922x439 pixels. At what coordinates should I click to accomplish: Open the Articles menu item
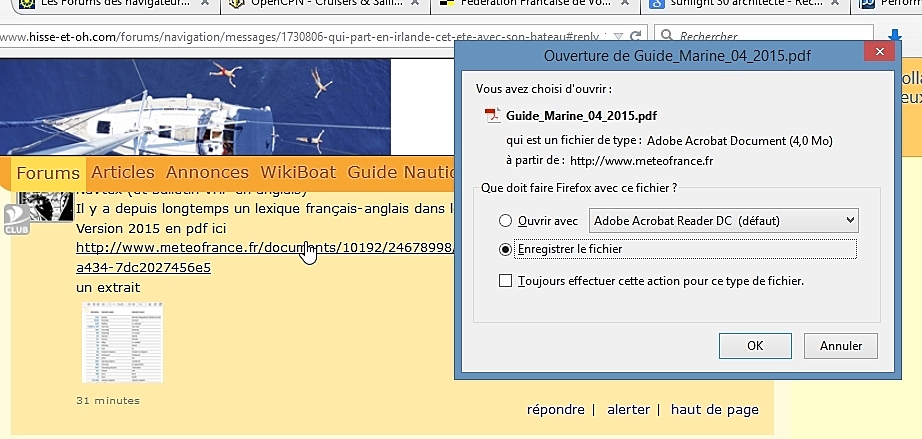[x=122, y=172]
